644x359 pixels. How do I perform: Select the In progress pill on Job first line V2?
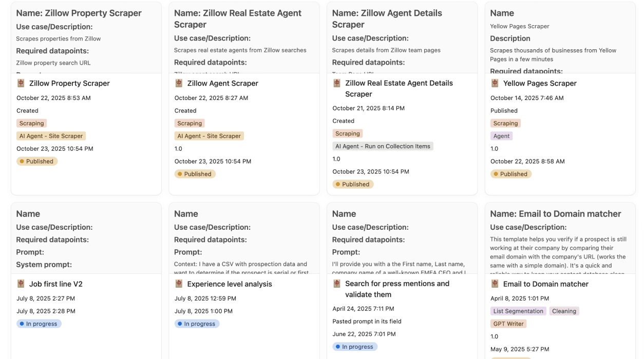(40, 324)
